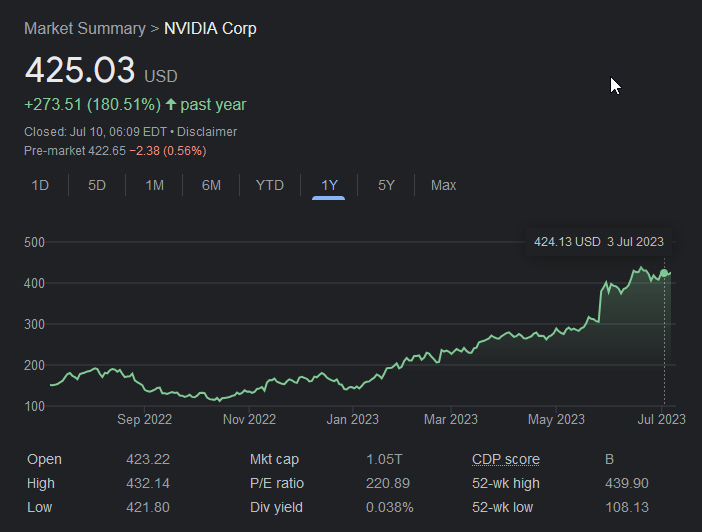The image size is (702, 532).
Task: Open the Market Summary breadcrumb link
Action: tap(84, 28)
